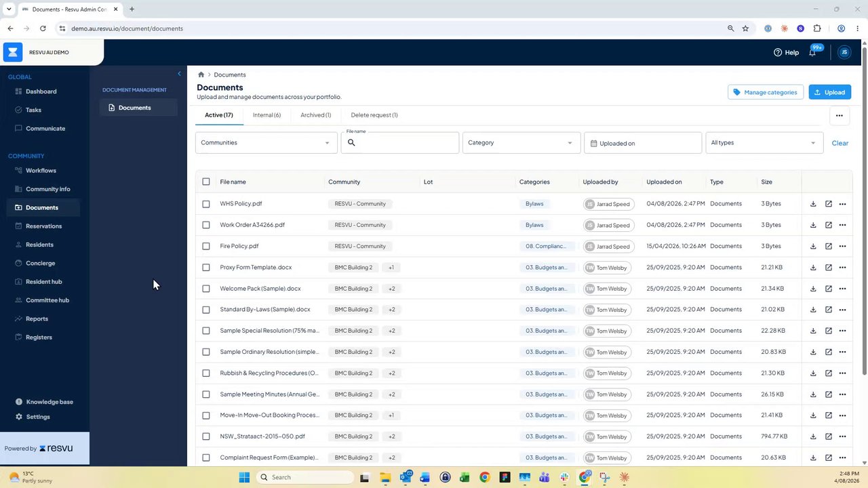This screenshot has height=488, width=868.
Task: Switch to the Archived (1) tab
Action: [x=315, y=115]
